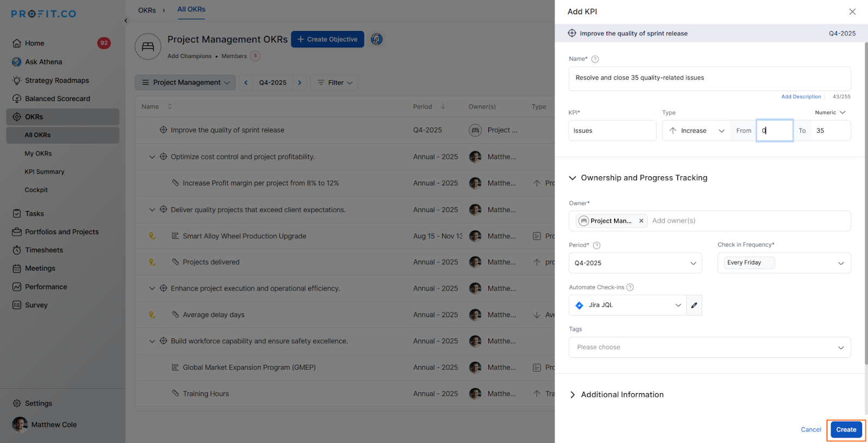The height and width of the screenshot is (443, 868).
Task: Click Add Description link
Action: tap(801, 97)
